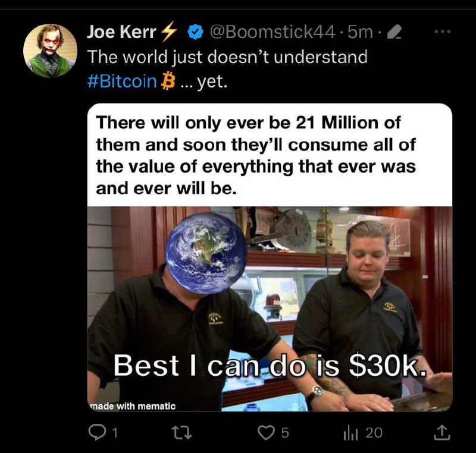
Task: Click the Joe Kerr display name
Action: point(122,32)
